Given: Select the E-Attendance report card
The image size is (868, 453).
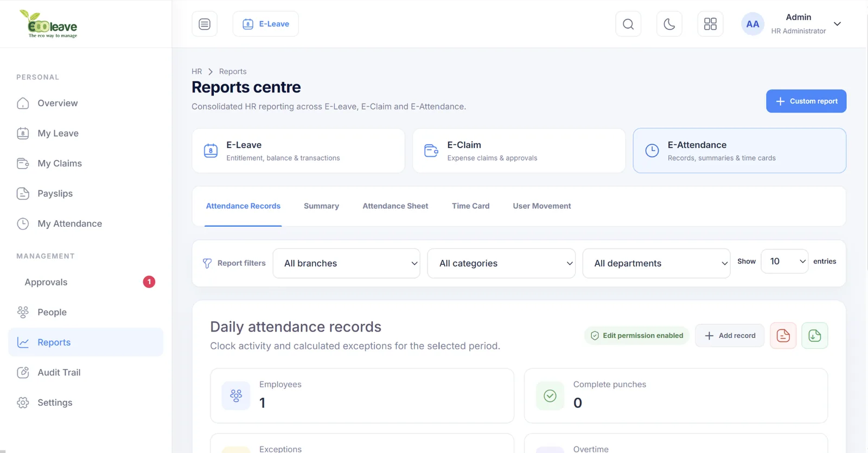Looking at the screenshot, I should point(739,151).
